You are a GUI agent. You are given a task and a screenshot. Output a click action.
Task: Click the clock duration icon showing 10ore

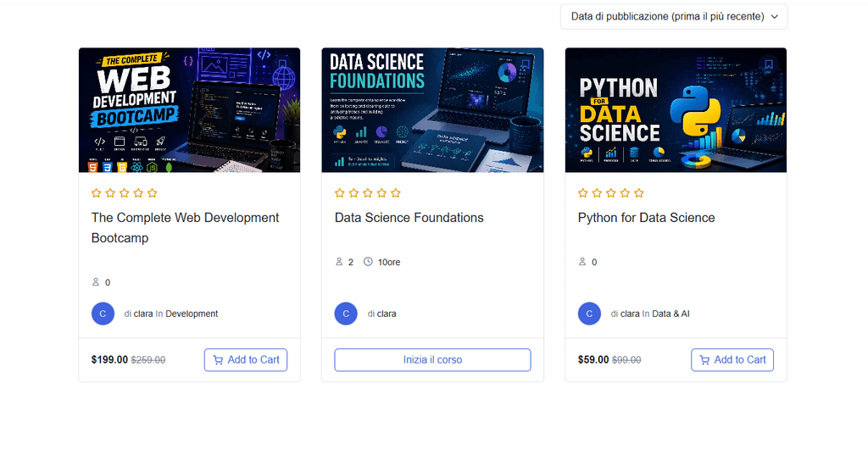click(x=368, y=262)
